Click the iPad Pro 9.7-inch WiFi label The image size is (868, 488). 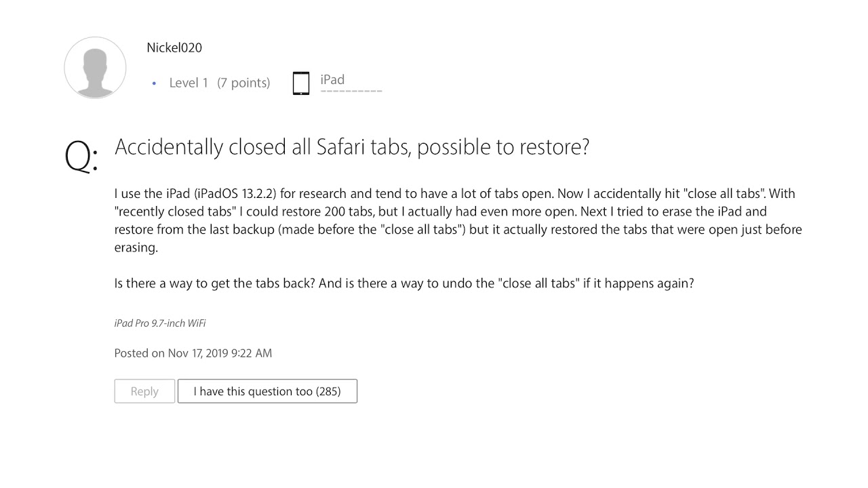coord(160,323)
